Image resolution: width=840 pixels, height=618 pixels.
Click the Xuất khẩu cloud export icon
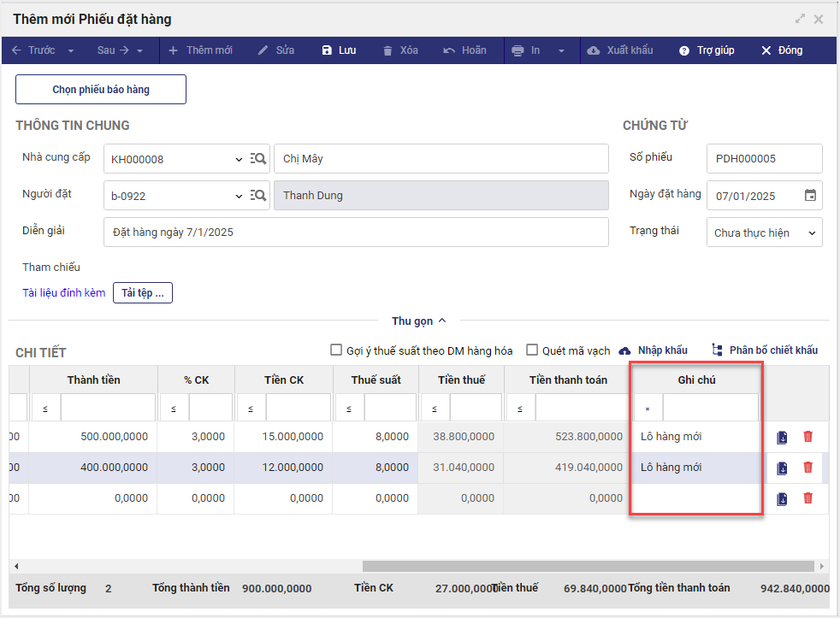pos(594,50)
